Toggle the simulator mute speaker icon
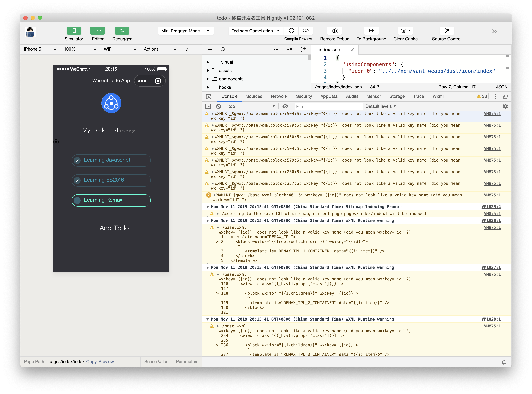The width and height of the screenshot is (532, 394). pyautogui.click(x=187, y=49)
